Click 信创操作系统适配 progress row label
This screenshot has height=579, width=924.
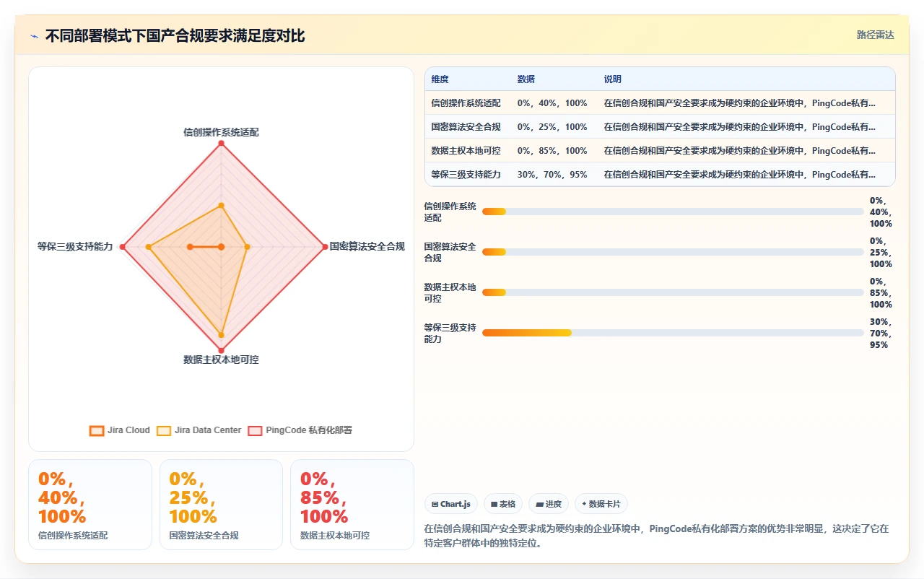450,212
